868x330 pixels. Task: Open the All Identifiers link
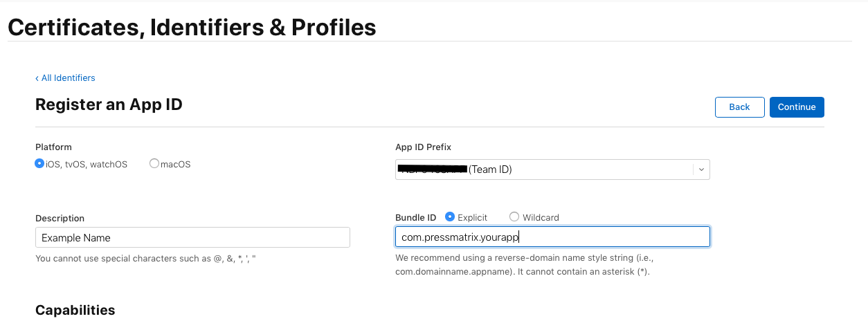point(68,78)
